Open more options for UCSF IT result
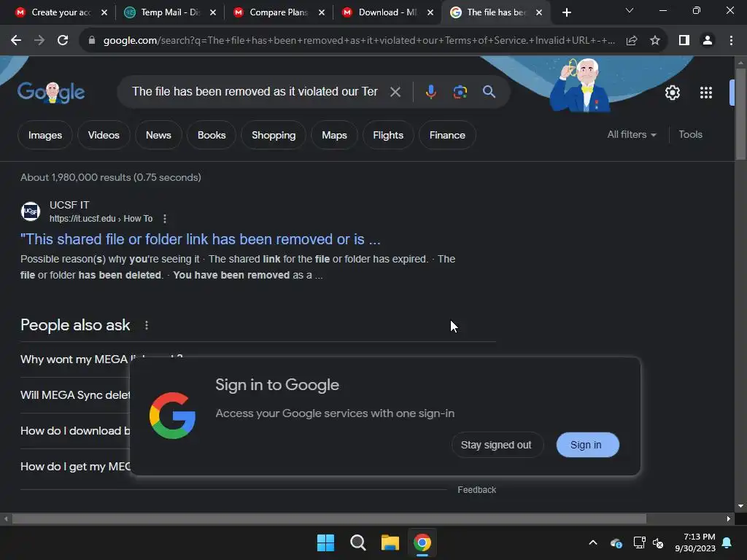 tap(165, 219)
